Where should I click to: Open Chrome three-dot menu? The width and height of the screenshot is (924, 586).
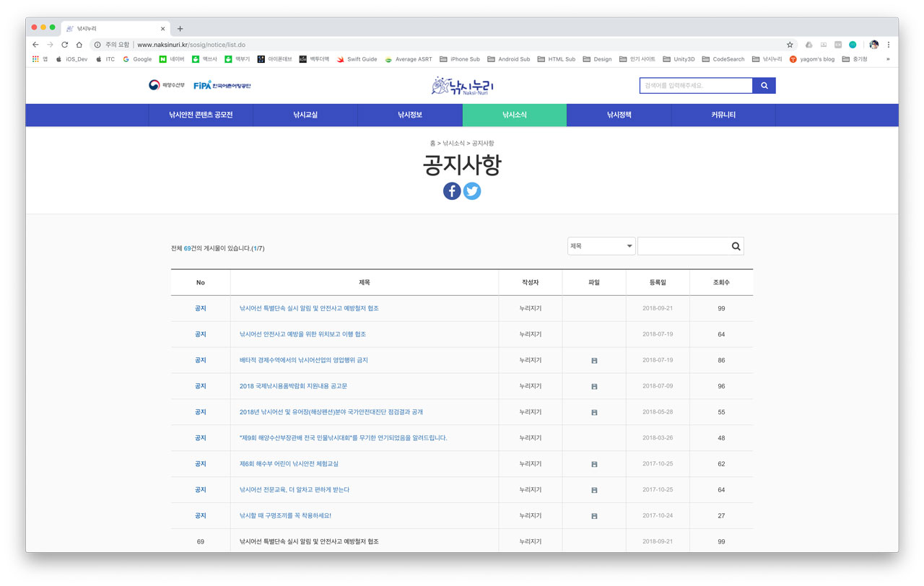[x=889, y=45]
